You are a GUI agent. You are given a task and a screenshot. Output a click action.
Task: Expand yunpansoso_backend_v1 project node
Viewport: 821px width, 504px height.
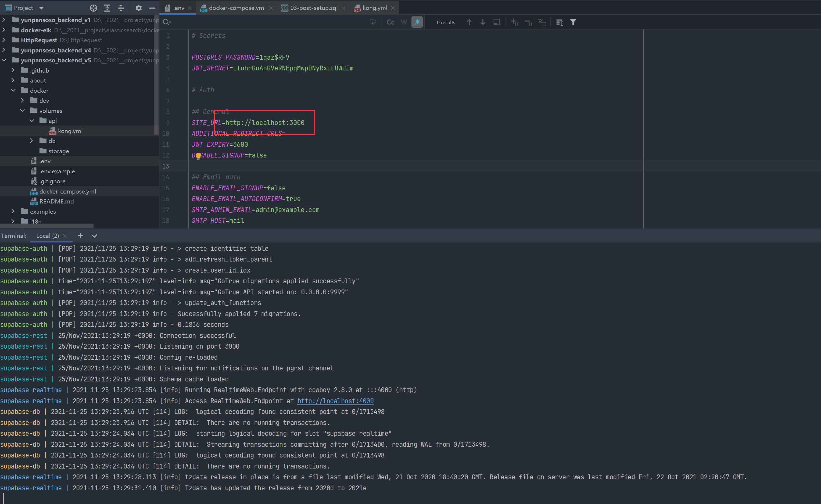(4, 20)
